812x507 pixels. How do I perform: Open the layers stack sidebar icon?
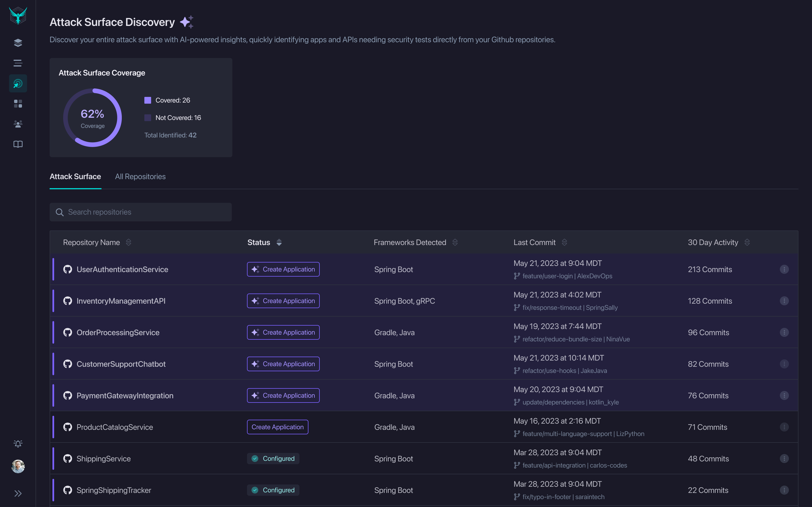pyautogui.click(x=18, y=43)
